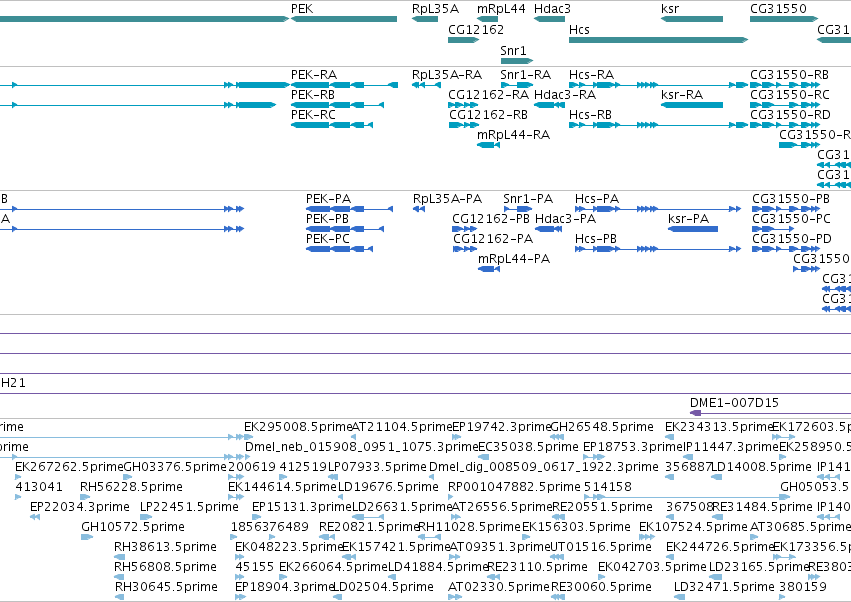The width and height of the screenshot is (851, 602).
Task: Click the PEK-PA protein feature
Action: pyautogui.click(x=349, y=209)
